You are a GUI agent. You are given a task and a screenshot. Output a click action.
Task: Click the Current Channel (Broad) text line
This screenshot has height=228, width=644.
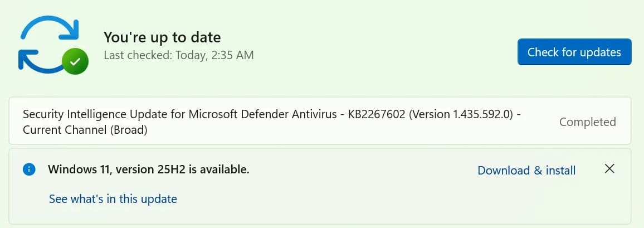tap(85, 130)
